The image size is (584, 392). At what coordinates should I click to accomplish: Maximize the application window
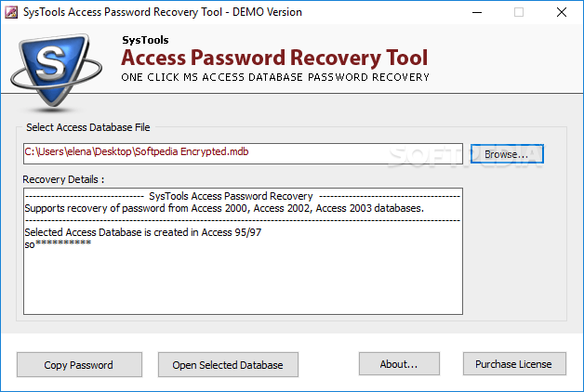click(519, 12)
